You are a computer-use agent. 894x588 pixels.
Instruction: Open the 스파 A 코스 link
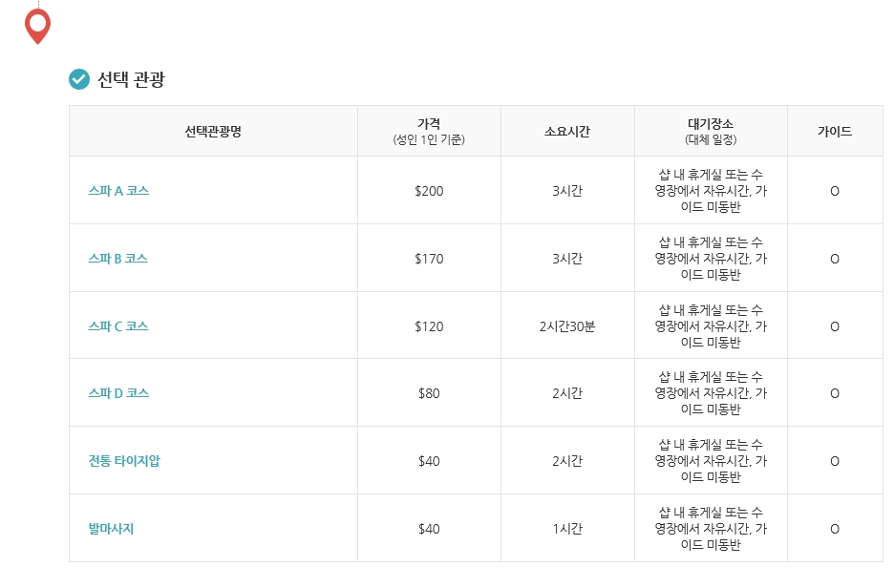(118, 191)
